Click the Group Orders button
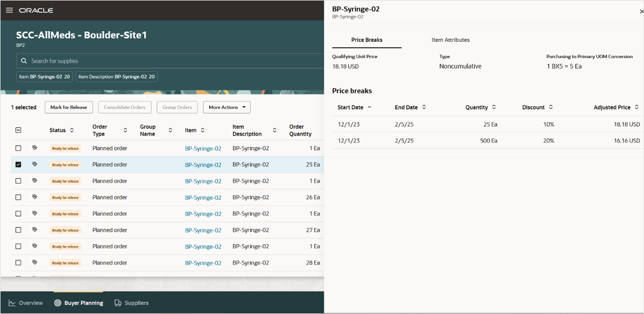 177,107
